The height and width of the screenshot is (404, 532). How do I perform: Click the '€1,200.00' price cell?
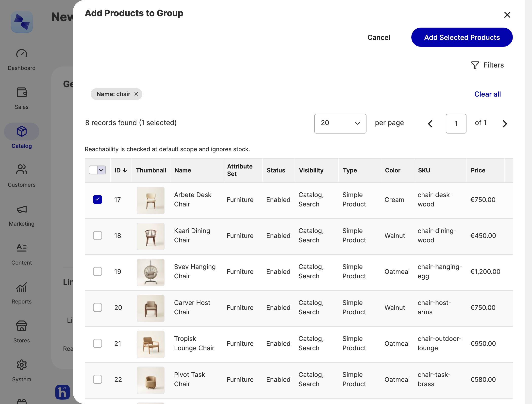coord(485,271)
